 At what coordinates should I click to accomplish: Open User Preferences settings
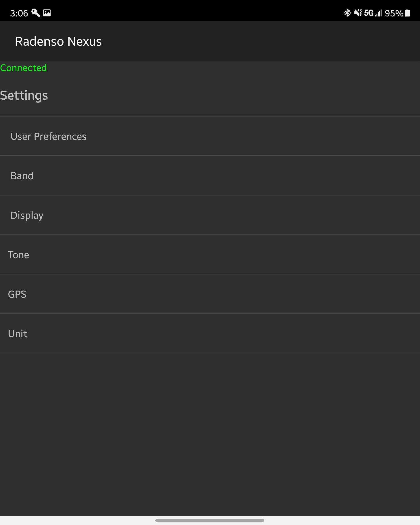[48, 136]
